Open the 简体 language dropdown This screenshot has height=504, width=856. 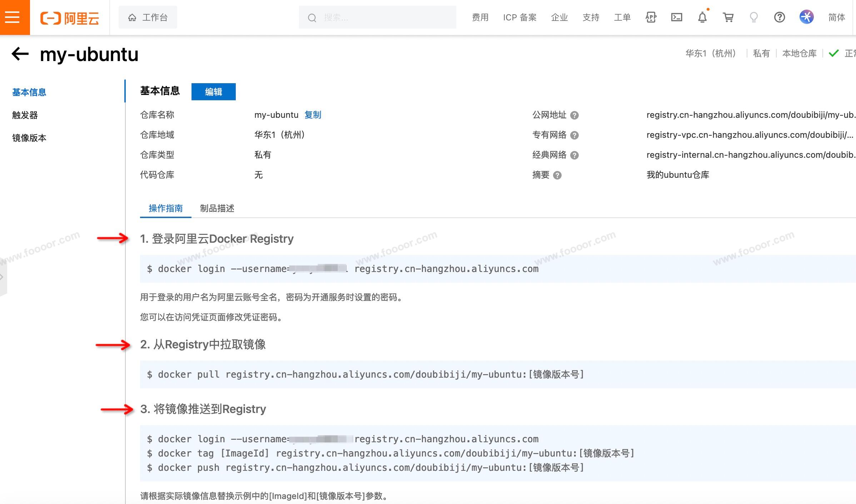coord(836,17)
